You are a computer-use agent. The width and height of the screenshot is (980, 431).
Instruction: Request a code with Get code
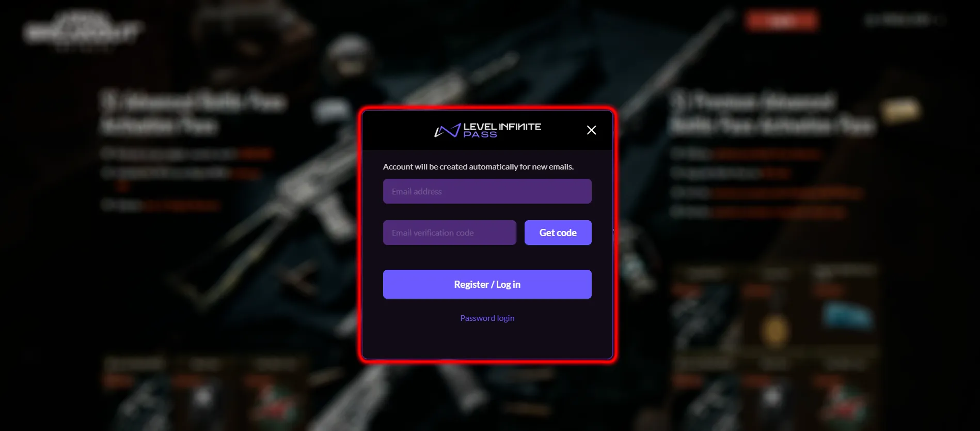point(558,233)
